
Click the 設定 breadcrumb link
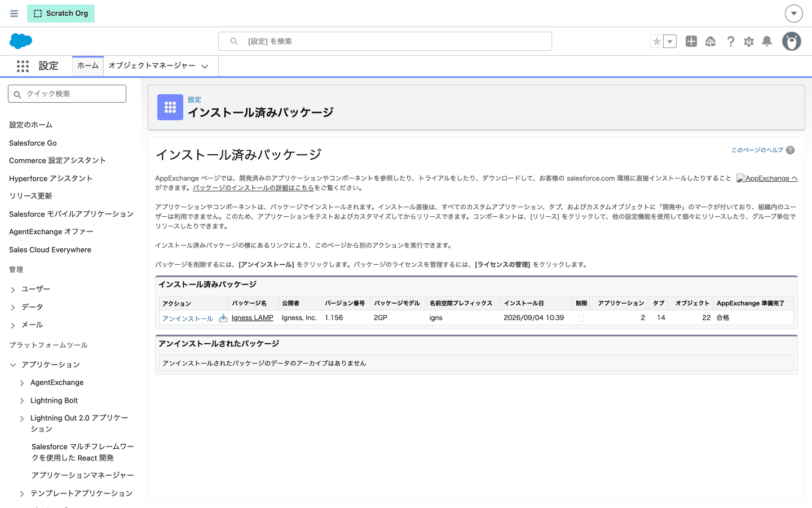coord(195,100)
